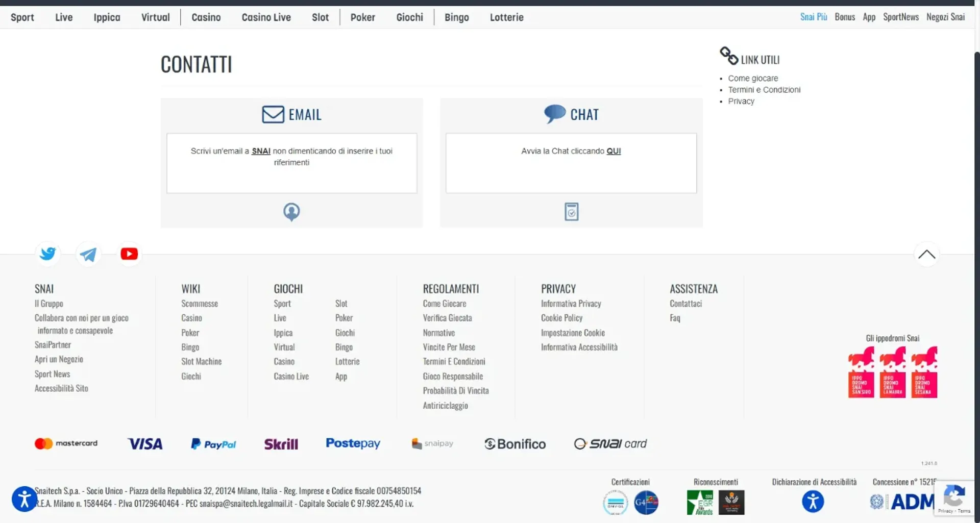Go to Casino in top navigation
Image resolution: width=980 pixels, height=523 pixels.
206,17
